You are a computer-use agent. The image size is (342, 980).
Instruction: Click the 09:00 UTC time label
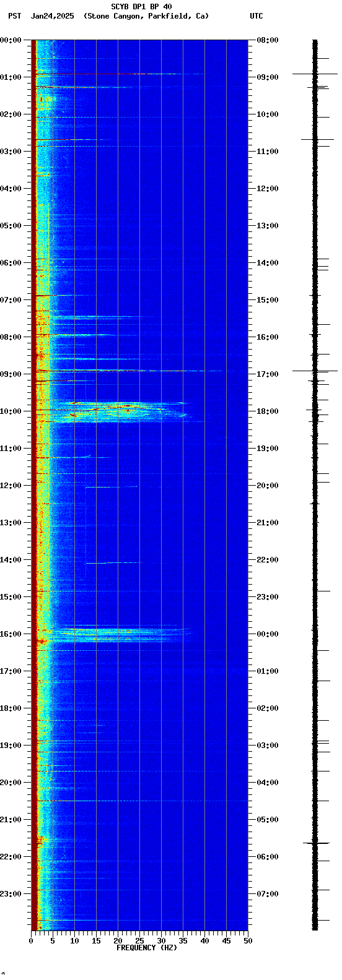tap(268, 77)
